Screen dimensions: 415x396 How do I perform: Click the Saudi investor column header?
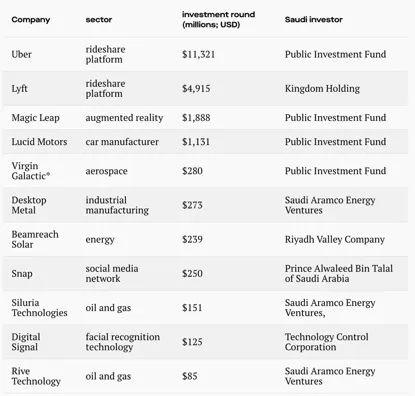(x=314, y=20)
